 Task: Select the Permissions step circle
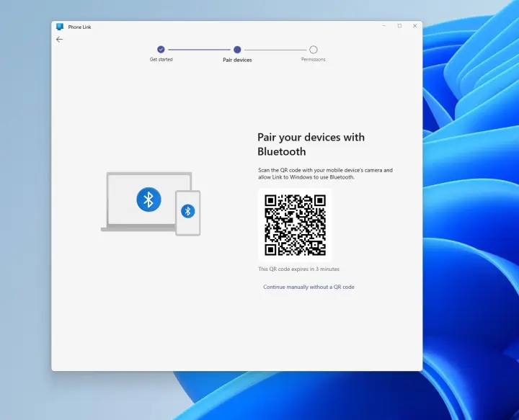tap(313, 50)
